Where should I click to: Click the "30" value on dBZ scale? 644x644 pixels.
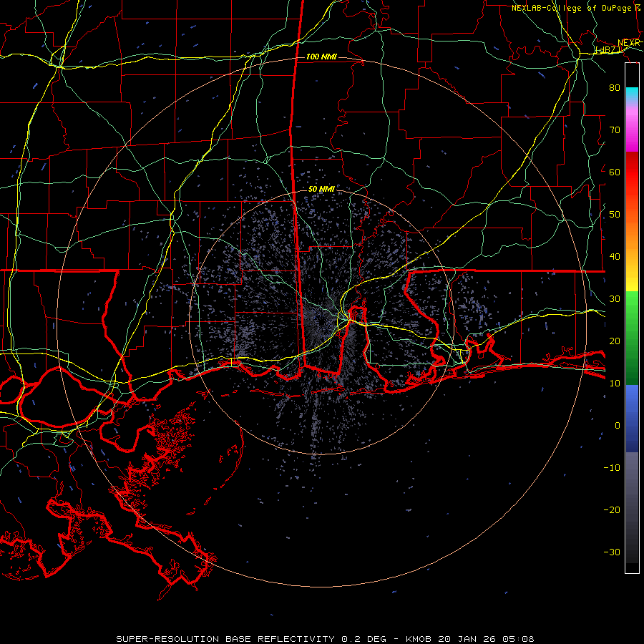pyautogui.click(x=615, y=298)
